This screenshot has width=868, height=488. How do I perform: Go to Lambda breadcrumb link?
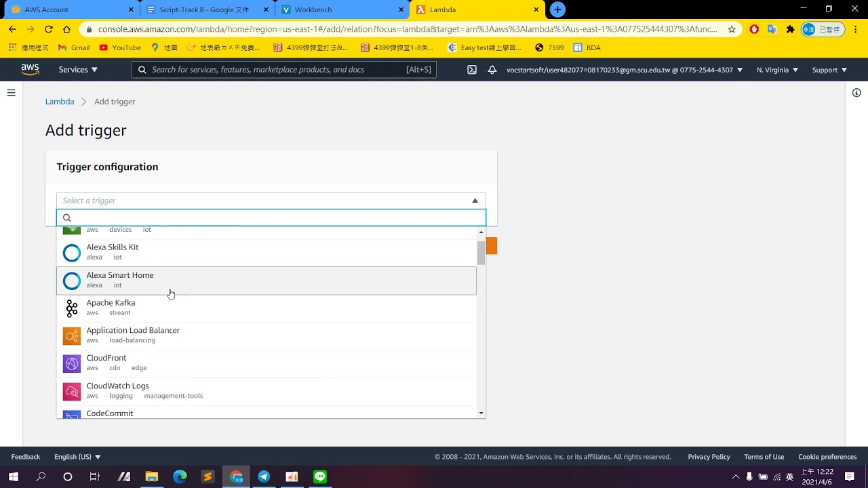click(x=60, y=102)
